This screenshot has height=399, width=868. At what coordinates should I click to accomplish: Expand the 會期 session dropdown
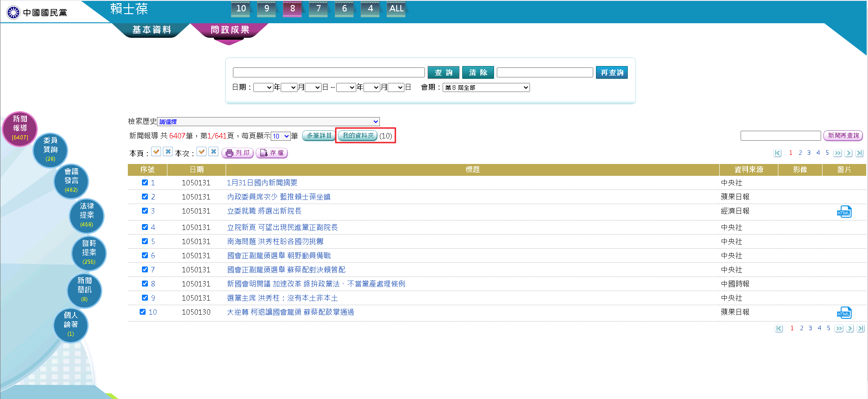486,87
